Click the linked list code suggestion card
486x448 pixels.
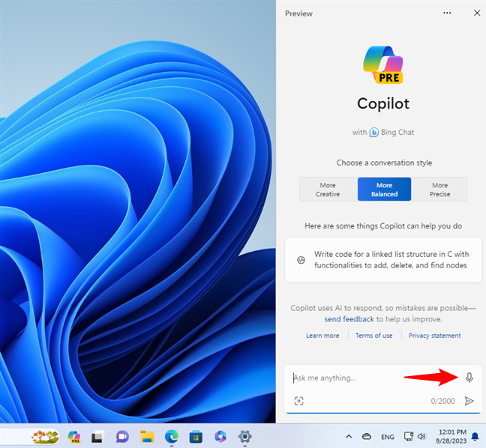click(x=383, y=260)
